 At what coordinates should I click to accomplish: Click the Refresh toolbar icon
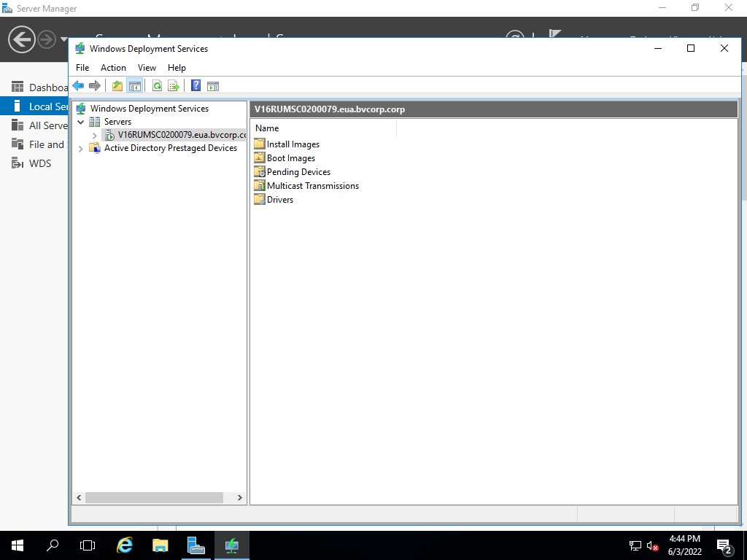tap(157, 86)
